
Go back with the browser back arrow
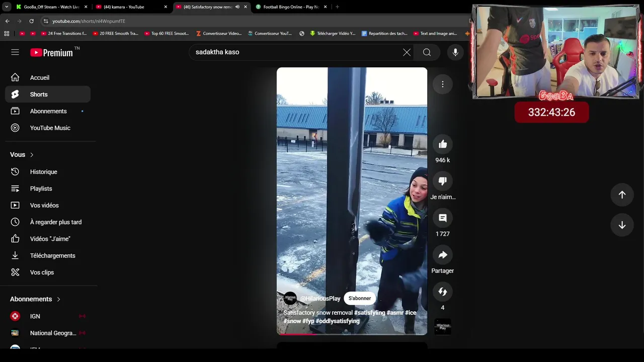click(x=7, y=21)
